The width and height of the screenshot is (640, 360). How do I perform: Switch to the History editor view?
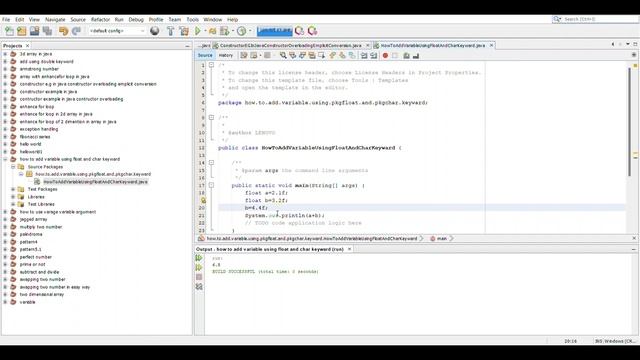pyautogui.click(x=226, y=56)
